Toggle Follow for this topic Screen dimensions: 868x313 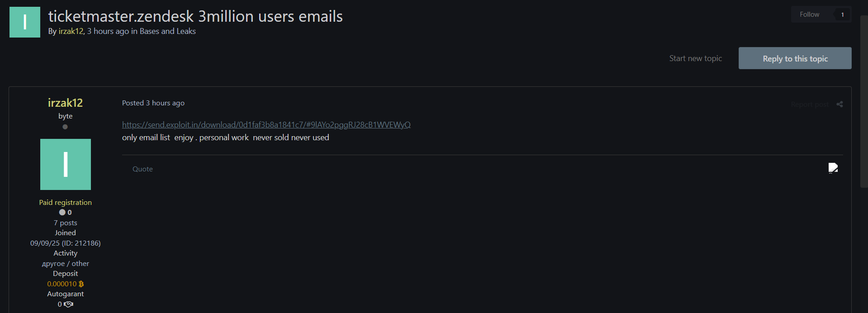pos(809,14)
